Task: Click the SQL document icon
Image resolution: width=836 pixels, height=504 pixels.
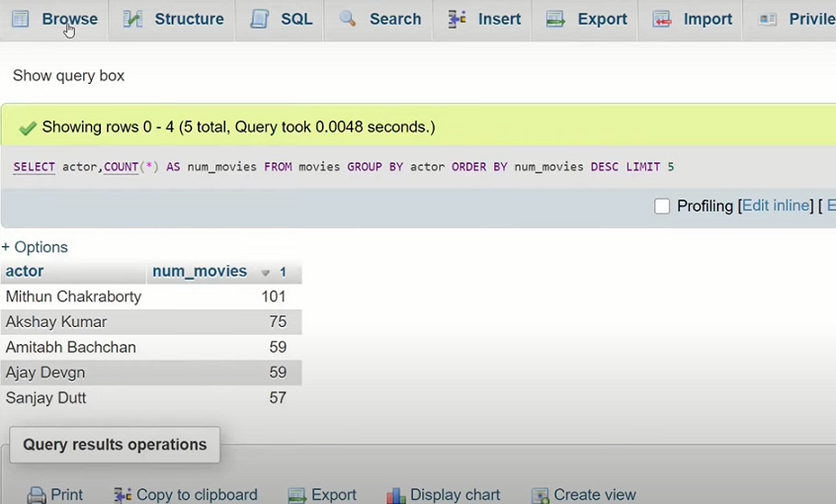Action: 260,19
